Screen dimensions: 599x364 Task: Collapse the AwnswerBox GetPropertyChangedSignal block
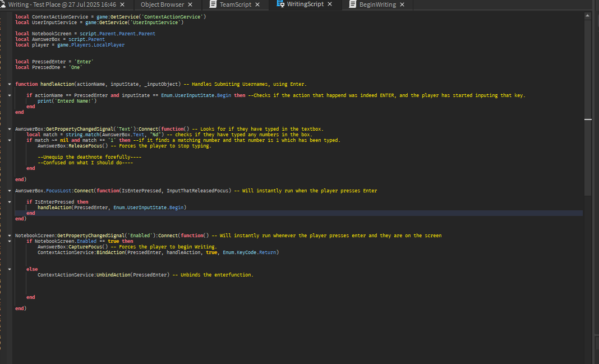[x=8, y=128]
